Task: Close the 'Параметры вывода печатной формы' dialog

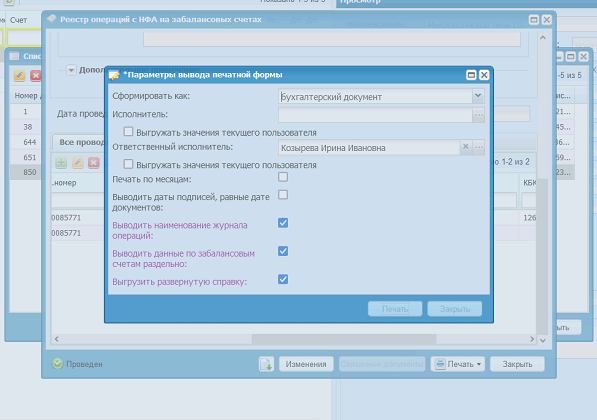Action: (x=484, y=75)
